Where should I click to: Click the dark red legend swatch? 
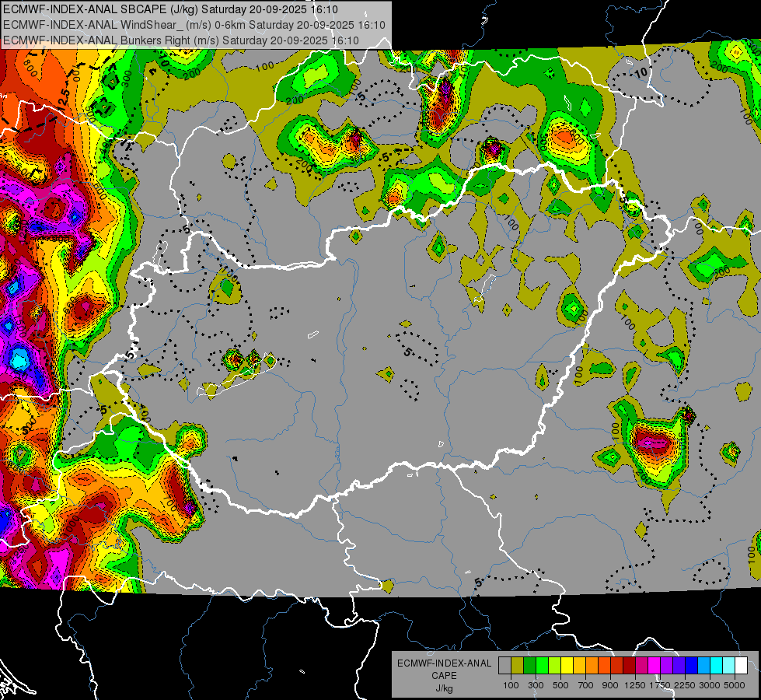click(629, 666)
